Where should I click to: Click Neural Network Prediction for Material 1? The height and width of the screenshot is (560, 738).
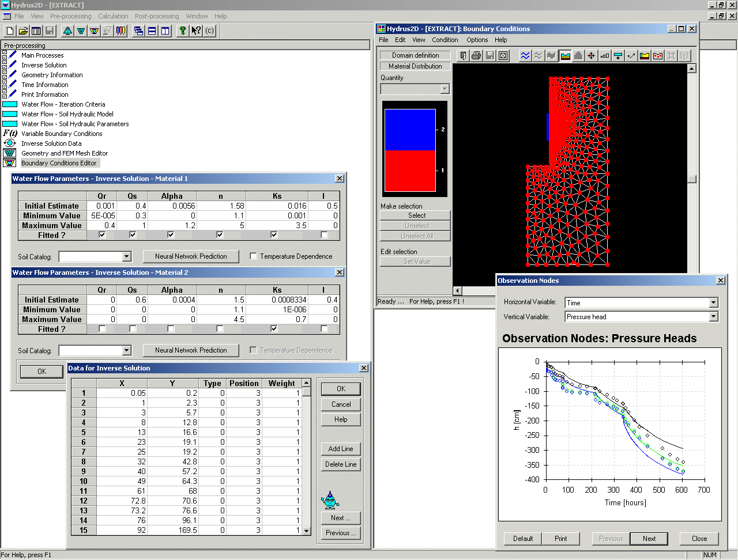point(191,256)
